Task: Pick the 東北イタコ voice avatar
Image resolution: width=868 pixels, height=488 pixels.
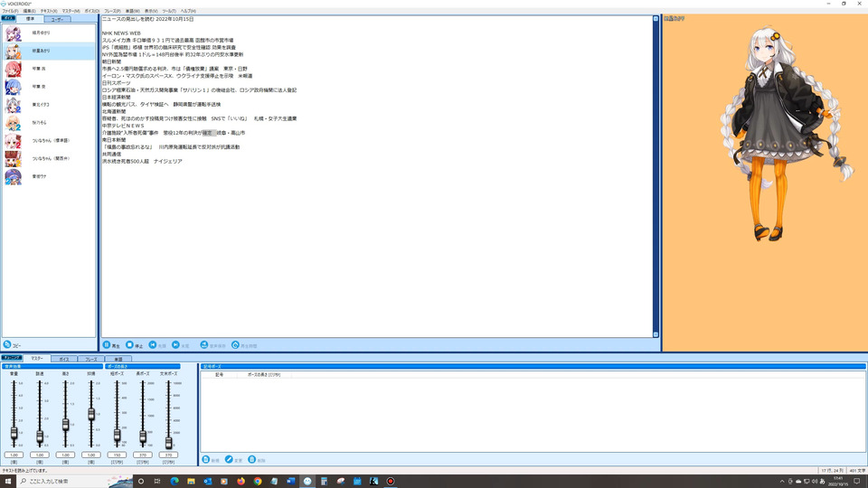Action: 13,105
